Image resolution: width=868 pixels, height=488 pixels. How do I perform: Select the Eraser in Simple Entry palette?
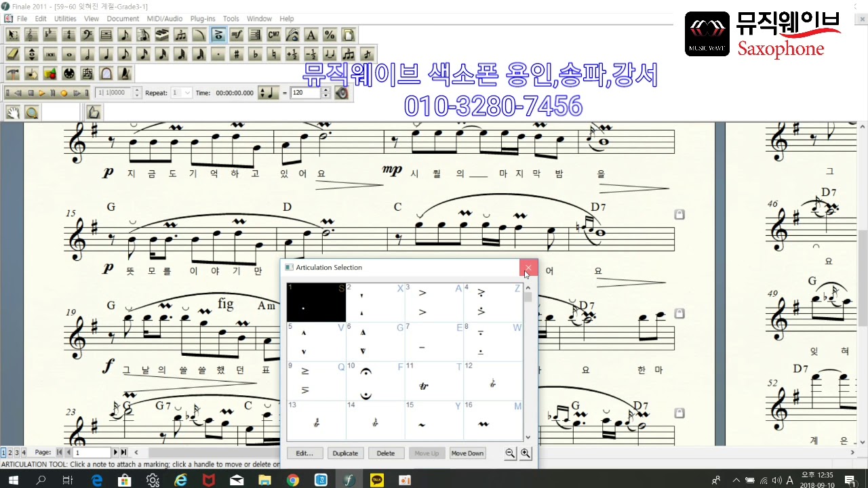12,54
